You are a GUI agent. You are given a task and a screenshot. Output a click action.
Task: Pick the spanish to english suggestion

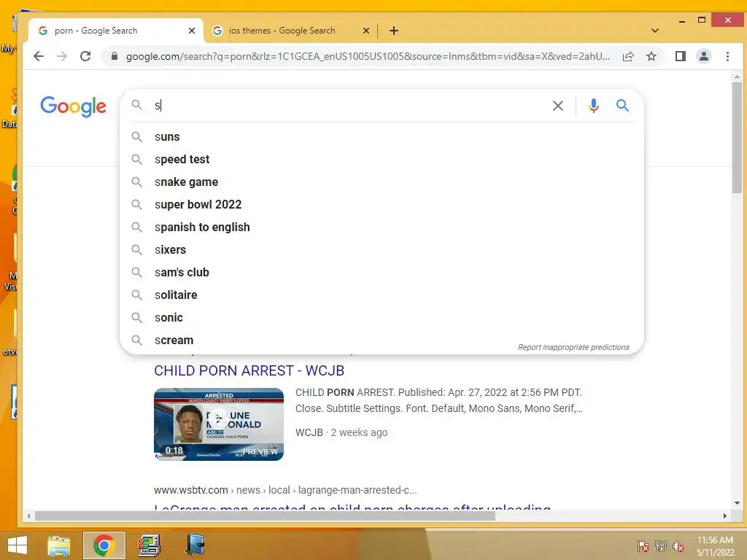[382, 227]
